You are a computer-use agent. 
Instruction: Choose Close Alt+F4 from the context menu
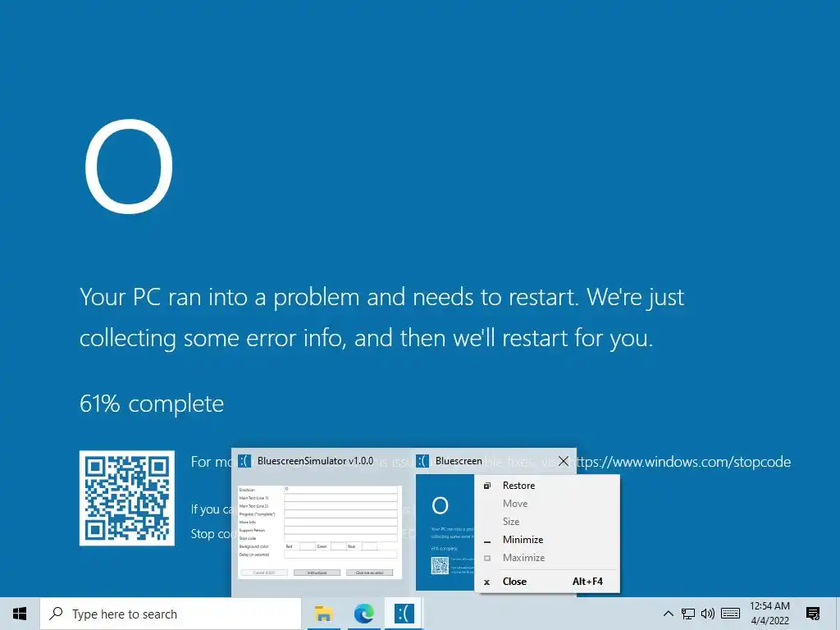pyautogui.click(x=547, y=582)
